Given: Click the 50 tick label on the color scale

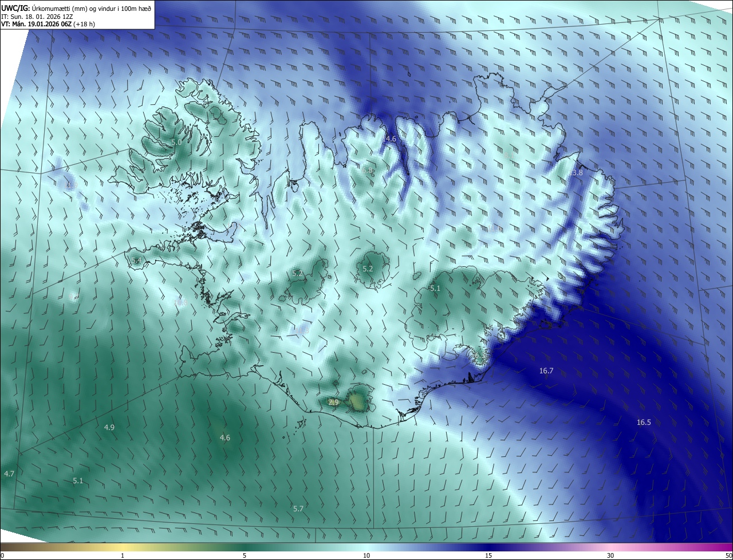Looking at the screenshot, I should pos(728,555).
